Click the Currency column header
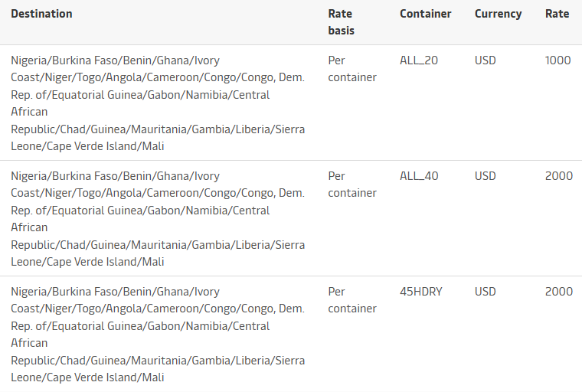This screenshot has width=582, height=392. click(498, 14)
